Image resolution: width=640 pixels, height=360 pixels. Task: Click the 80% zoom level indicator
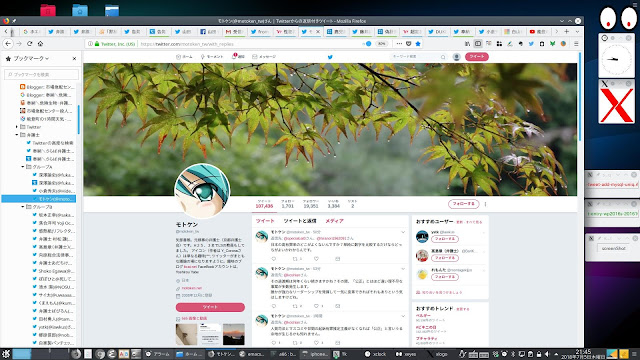pos(381,44)
